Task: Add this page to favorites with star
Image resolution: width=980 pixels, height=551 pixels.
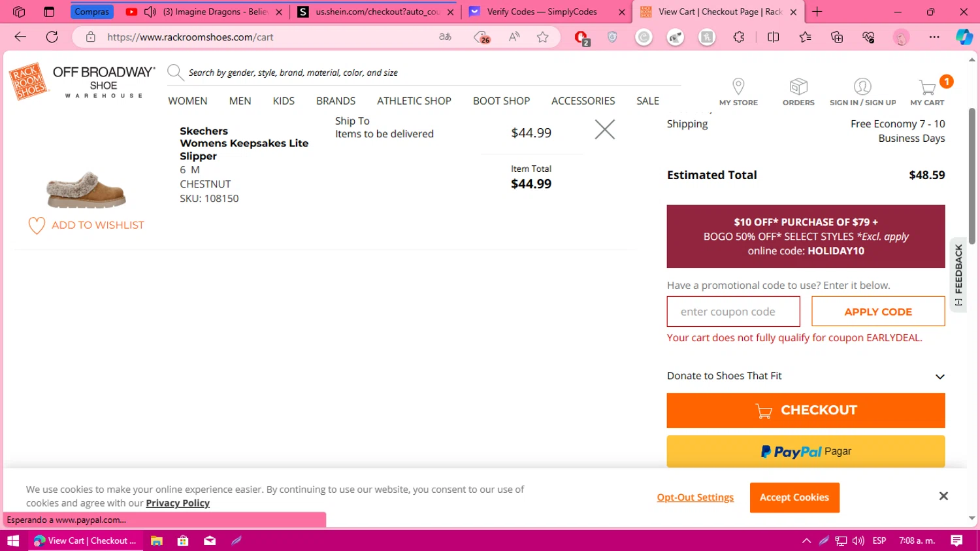Action: click(x=542, y=37)
